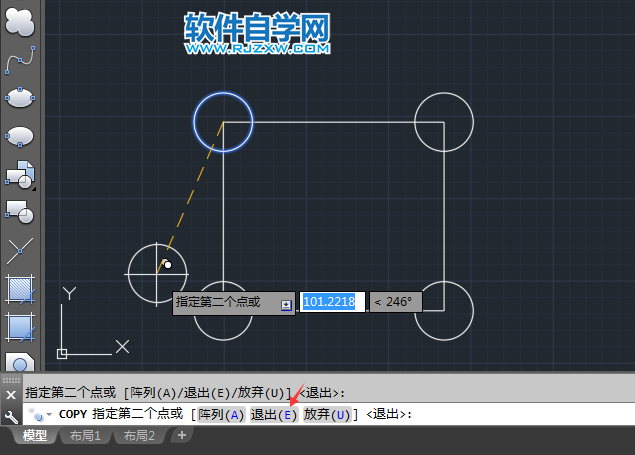
Task: Click the 指定第二个点或 dynamic prompt tooltip
Action: pos(234,303)
